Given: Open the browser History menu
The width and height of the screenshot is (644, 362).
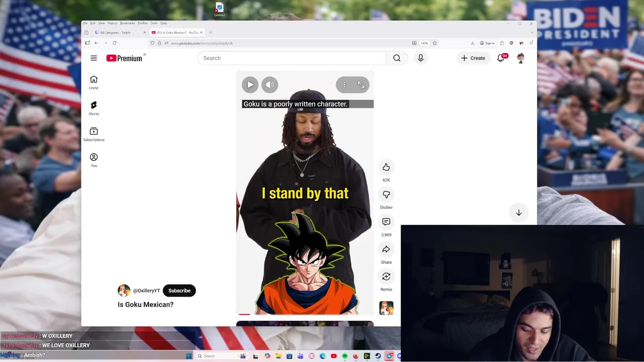Looking at the screenshot, I should (112, 23).
